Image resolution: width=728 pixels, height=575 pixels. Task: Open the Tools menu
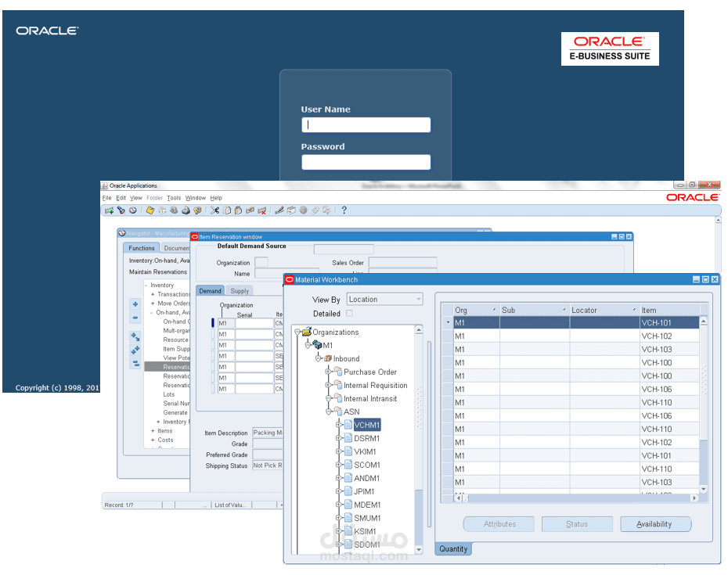click(x=174, y=198)
